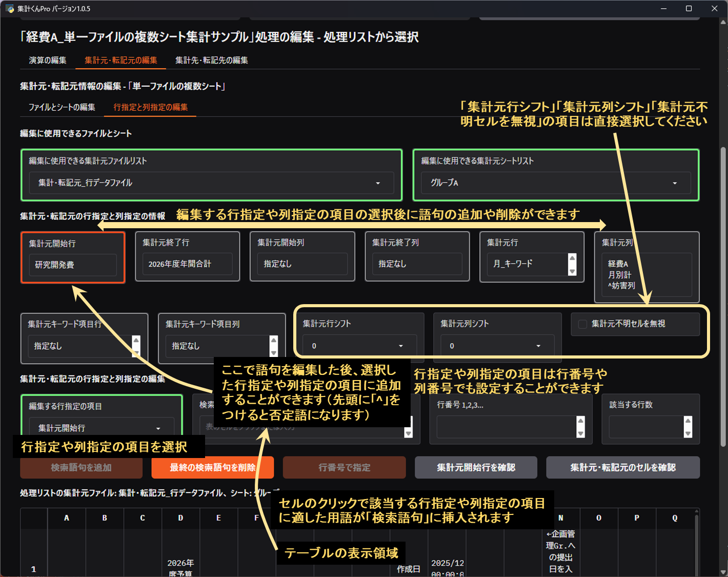The width and height of the screenshot is (728, 577).
Task: Click 集計元開始列 field 指定なし
Action: tap(302, 264)
